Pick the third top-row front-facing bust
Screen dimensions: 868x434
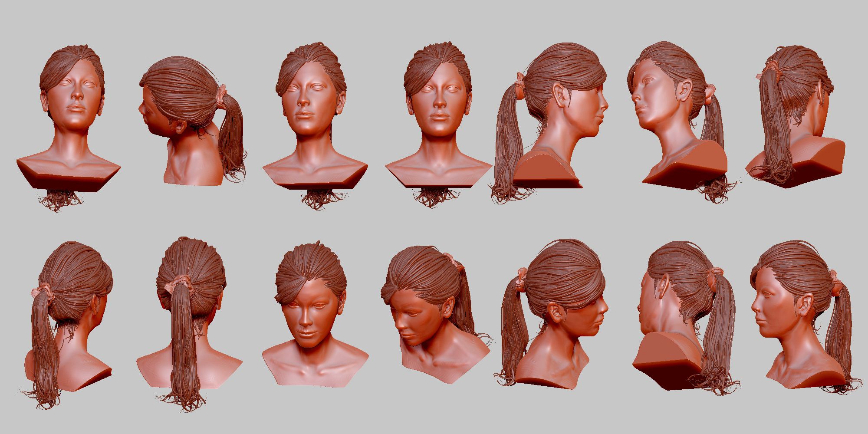(x=316, y=126)
